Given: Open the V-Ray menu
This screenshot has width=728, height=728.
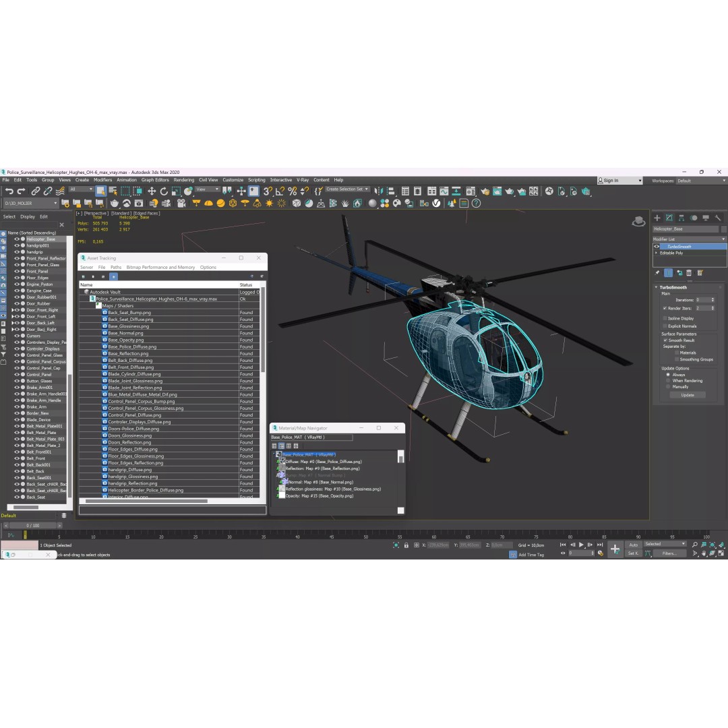Looking at the screenshot, I should point(303,180).
